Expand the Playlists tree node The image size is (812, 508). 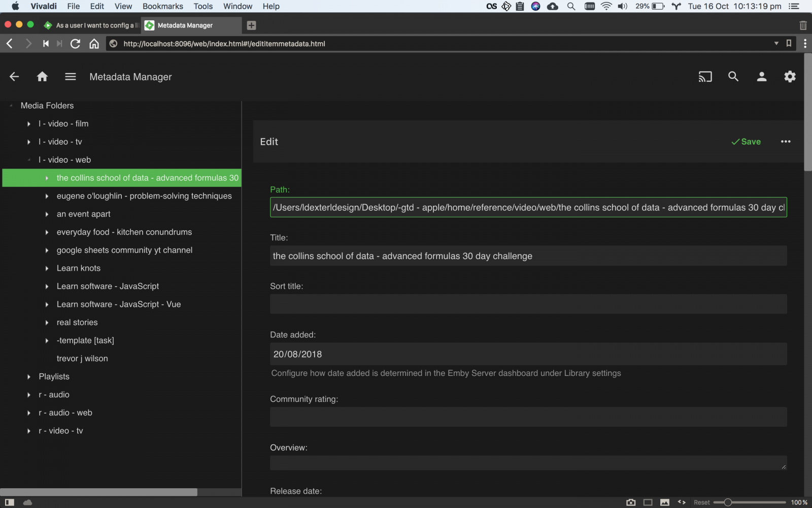(29, 377)
